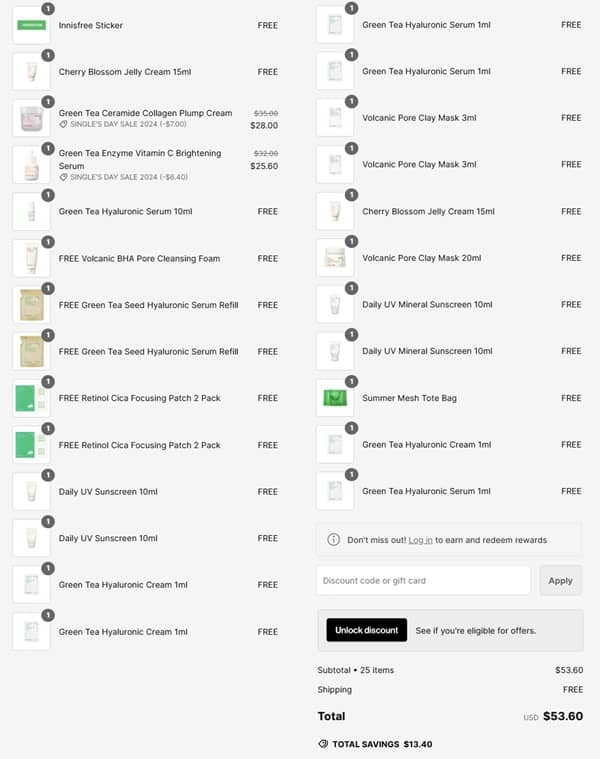Click the info icon in the rewards banner
Image resolution: width=600 pixels, height=759 pixels.
click(x=334, y=540)
